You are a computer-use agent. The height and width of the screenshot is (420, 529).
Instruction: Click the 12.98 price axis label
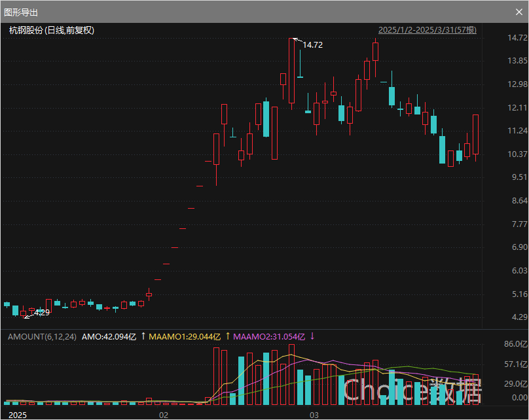point(517,84)
